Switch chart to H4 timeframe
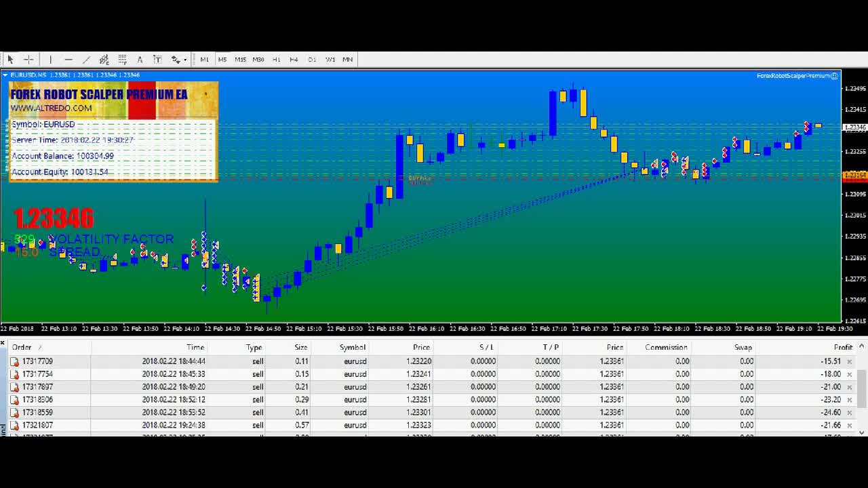 click(294, 60)
